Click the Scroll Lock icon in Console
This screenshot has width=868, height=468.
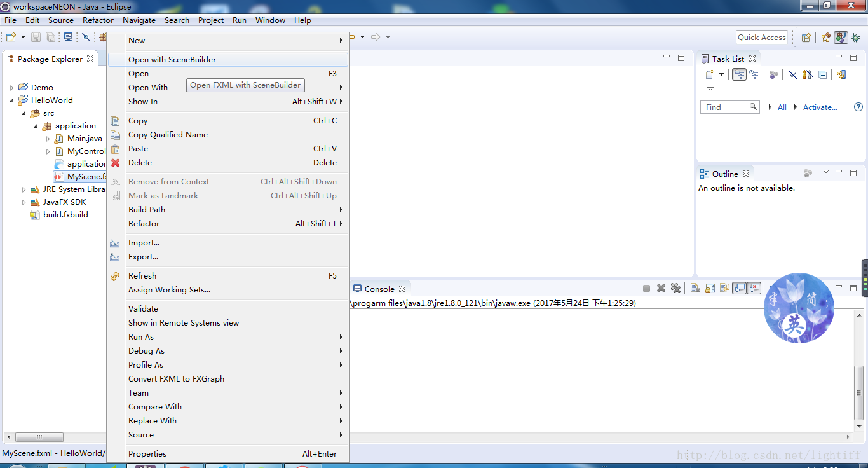pyautogui.click(x=710, y=288)
